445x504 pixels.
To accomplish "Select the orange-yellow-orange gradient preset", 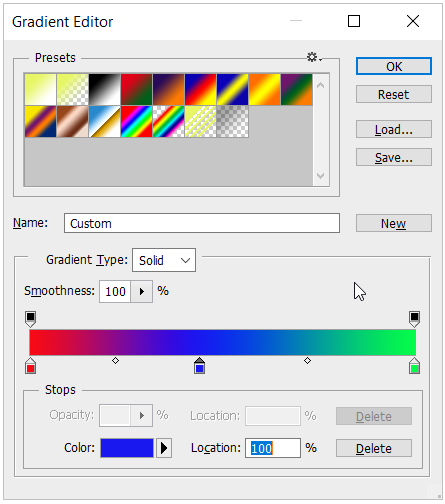I will [x=265, y=89].
